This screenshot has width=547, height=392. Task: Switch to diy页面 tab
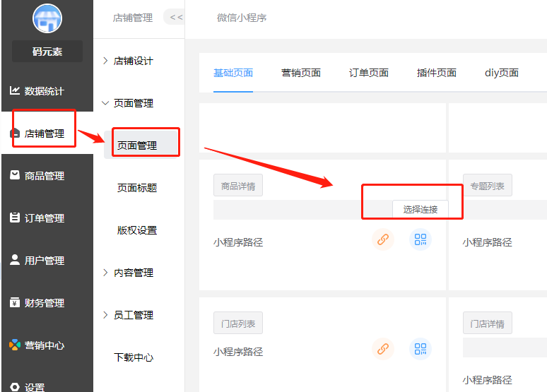coord(502,73)
